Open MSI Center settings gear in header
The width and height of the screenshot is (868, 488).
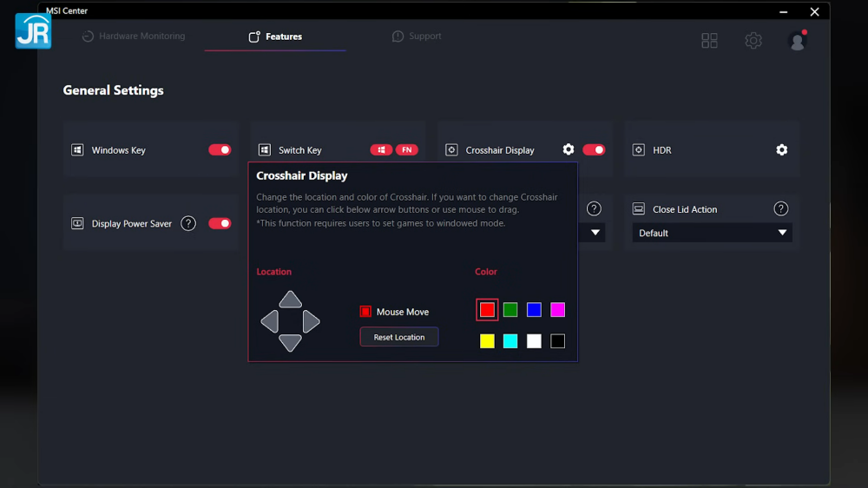click(x=753, y=41)
